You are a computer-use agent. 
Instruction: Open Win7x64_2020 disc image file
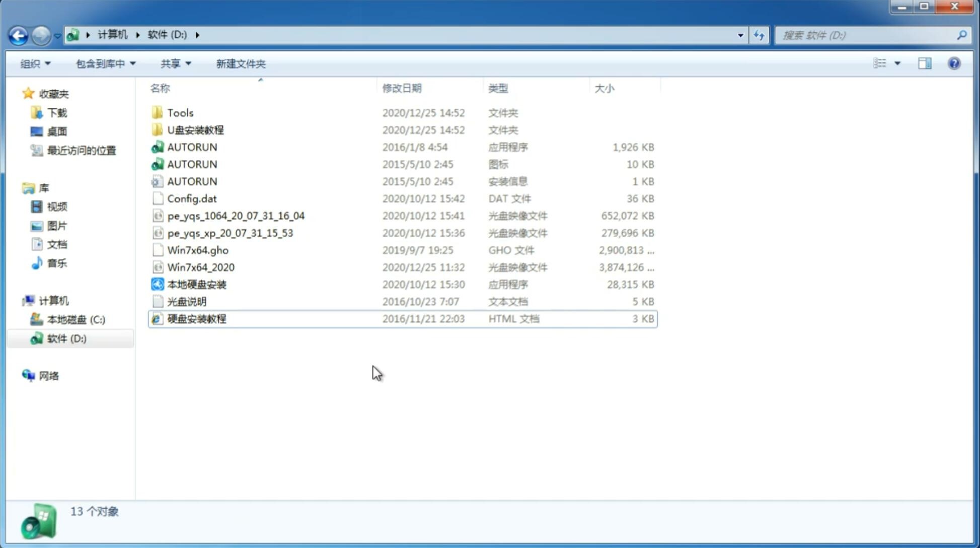[x=200, y=266]
